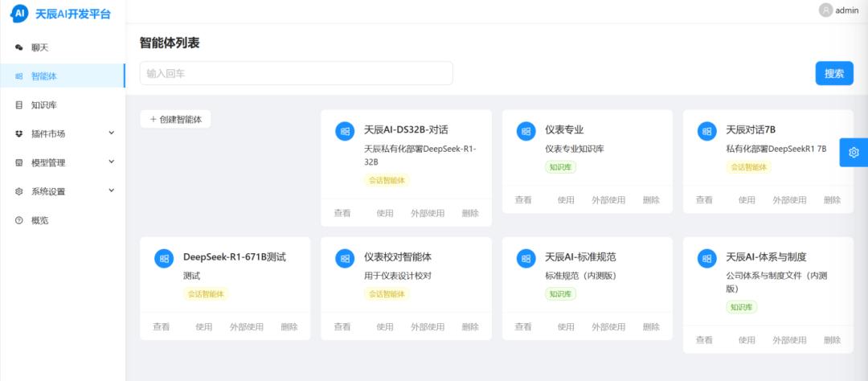Click 查看 on 天辰AI-DS32B-对话 card
The image size is (868, 381).
pos(342,213)
